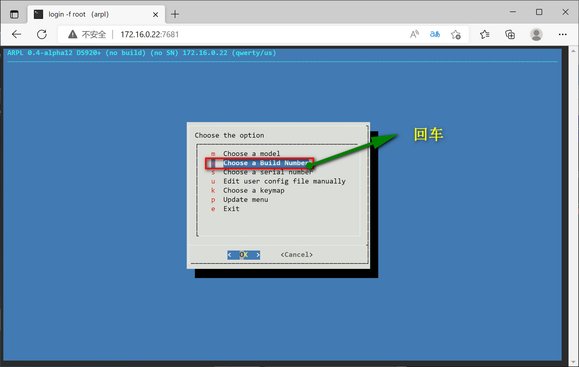The width and height of the screenshot is (579, 367).
Task: Click the translate page icon
Action: pos(435,34)
